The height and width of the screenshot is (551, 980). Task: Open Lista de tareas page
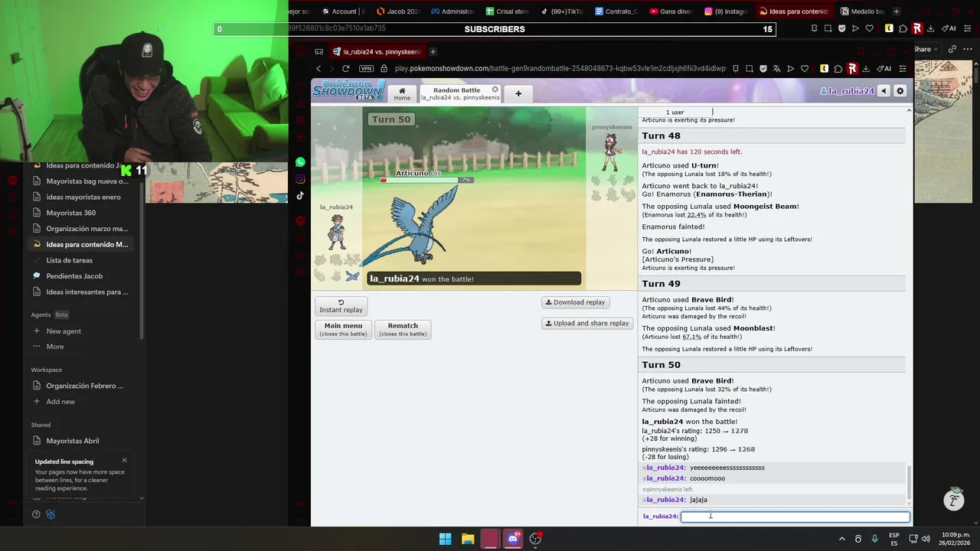pos(81,260)
